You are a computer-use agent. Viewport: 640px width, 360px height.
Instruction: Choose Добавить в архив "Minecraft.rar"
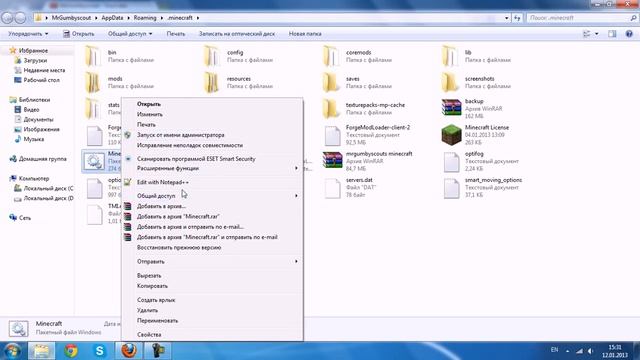(x=178, y=216)
